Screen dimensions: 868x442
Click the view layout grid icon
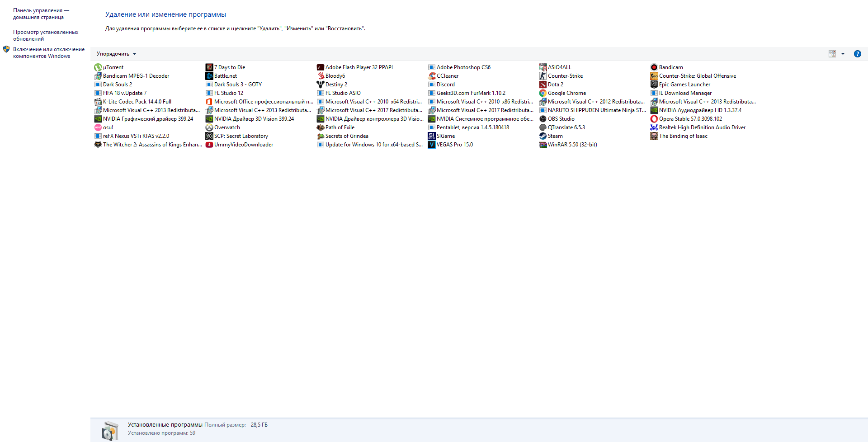[832, 54]
